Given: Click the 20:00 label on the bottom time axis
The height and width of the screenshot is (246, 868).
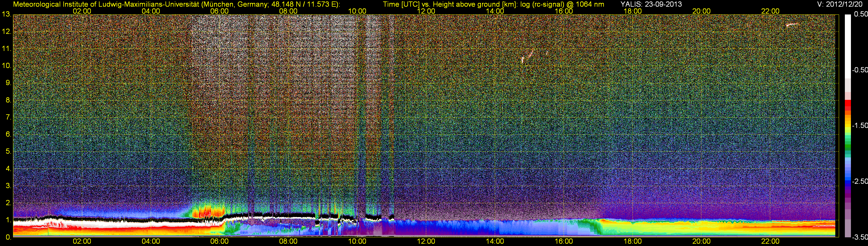Looking at the screenshot, I should 702,242.
